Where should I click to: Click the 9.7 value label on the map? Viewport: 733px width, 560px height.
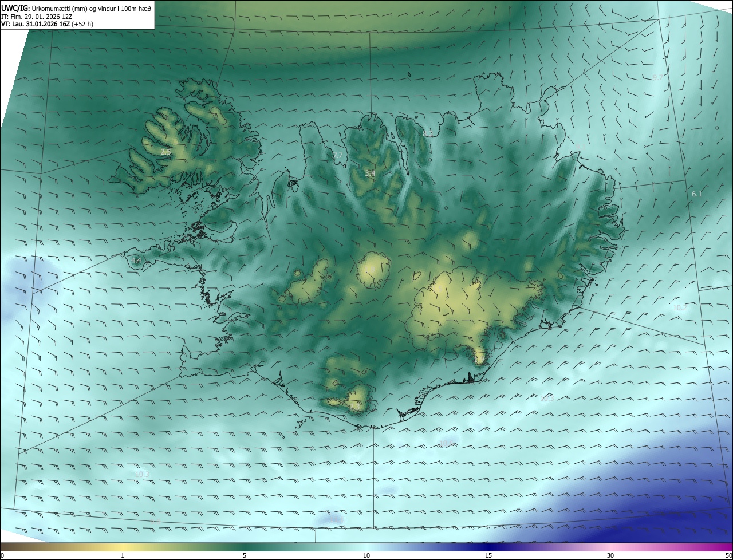coord(657,77)
